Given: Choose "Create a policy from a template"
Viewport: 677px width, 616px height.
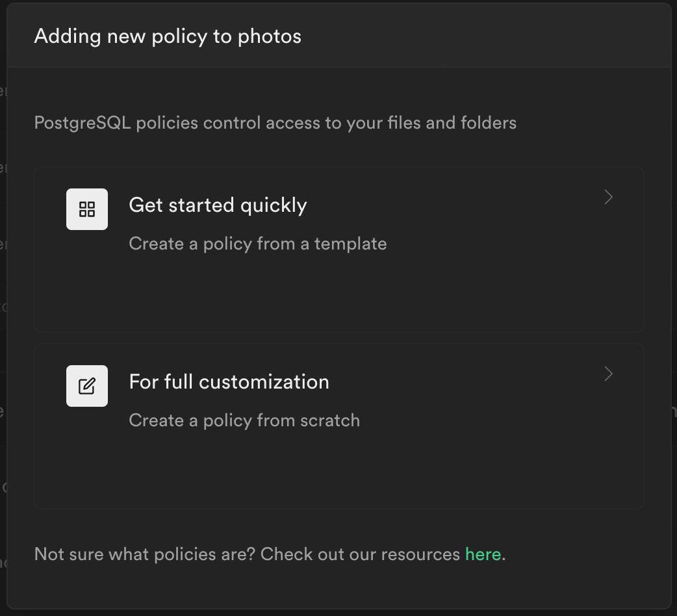Looking at the screenshot, I should [257, 244].
